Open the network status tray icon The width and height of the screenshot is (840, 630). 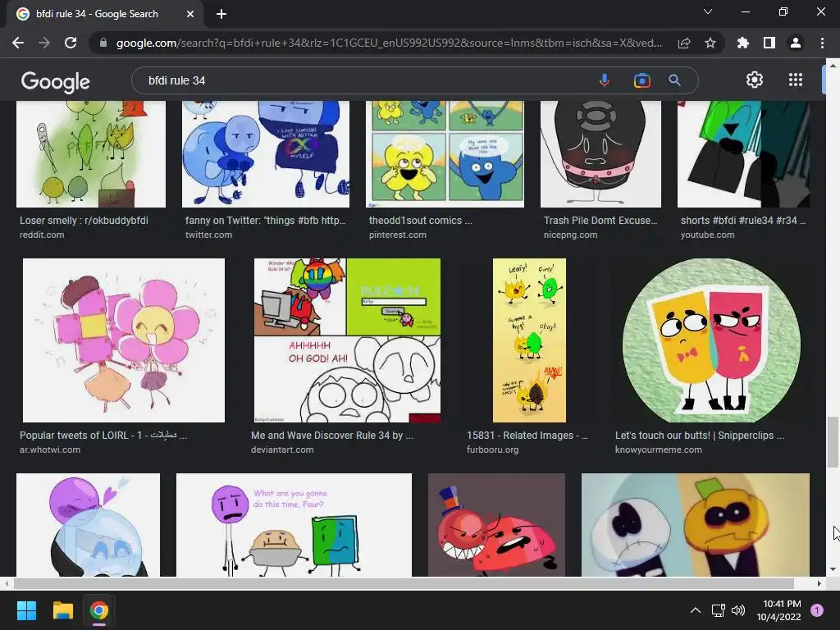click(718, 610)
